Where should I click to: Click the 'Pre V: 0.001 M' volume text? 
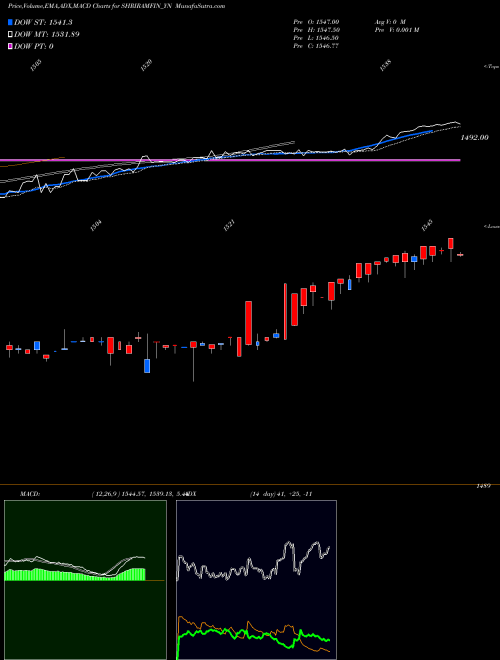coord(396,30)
